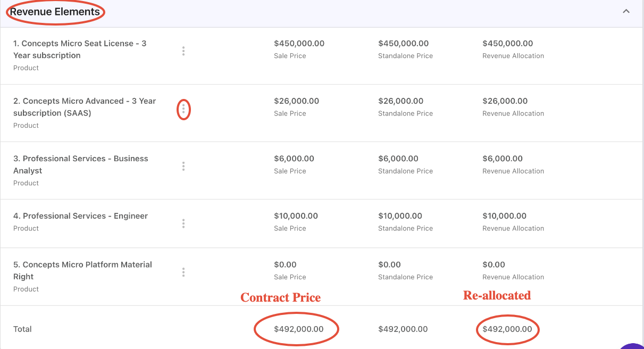This screenshot has width=644, height=349.
Task: Select Concepts Micro Platform Material Right name
Action: (82, 270)
